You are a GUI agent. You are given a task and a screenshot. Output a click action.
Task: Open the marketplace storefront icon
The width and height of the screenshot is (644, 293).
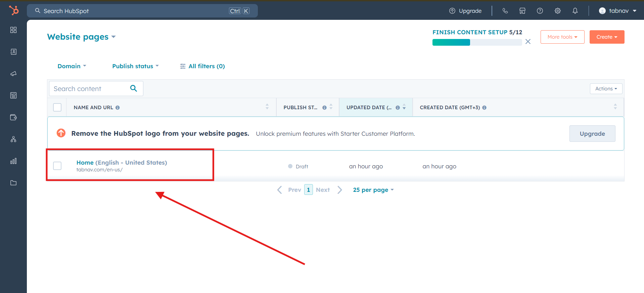(522, 11)
